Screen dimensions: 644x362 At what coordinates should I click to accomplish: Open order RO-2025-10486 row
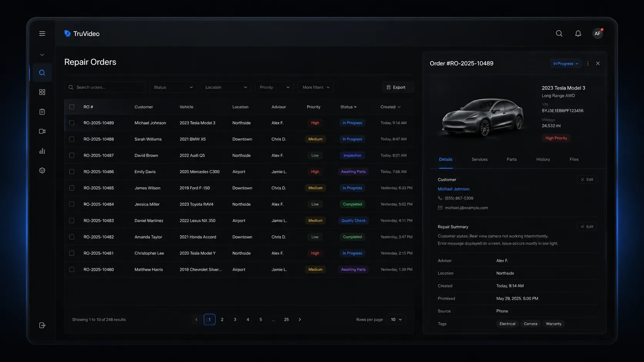tap(240, 172)
